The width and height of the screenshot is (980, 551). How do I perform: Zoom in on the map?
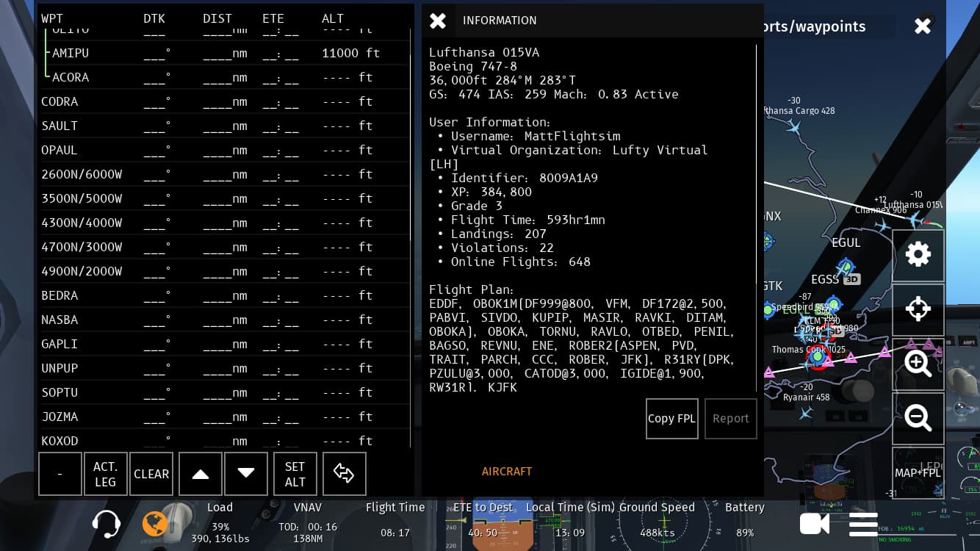tap(918, 364)
